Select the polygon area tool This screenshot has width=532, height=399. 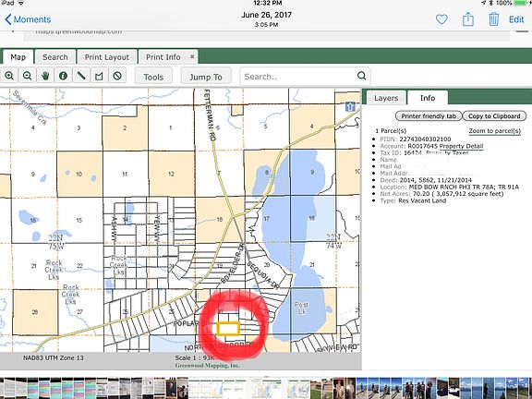click(99, 76)
